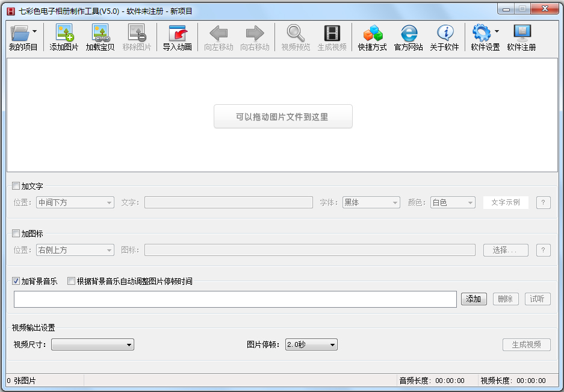The width and height of the screenshot is (564, 392).
Task: Visit 官方网站 official website
Action: point(409,37)
